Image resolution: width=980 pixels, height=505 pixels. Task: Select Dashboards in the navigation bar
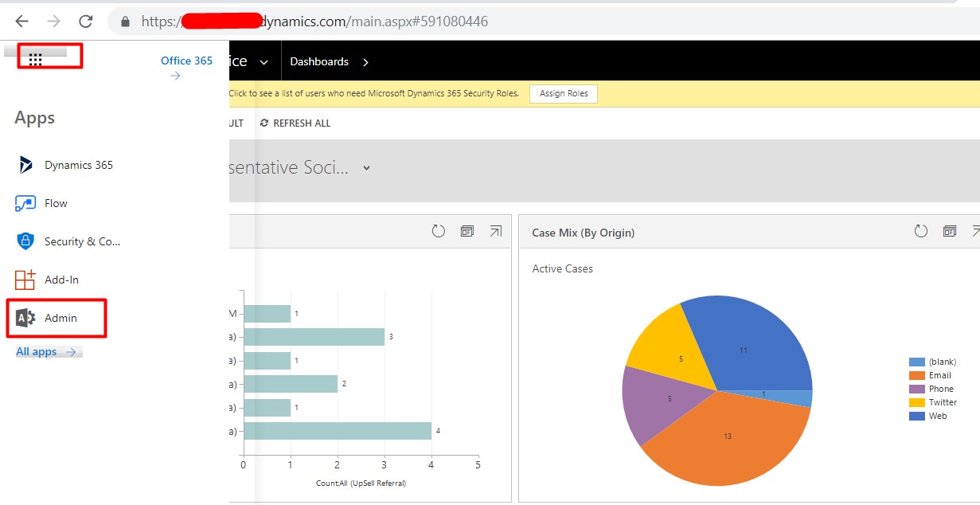pos(319,61)
